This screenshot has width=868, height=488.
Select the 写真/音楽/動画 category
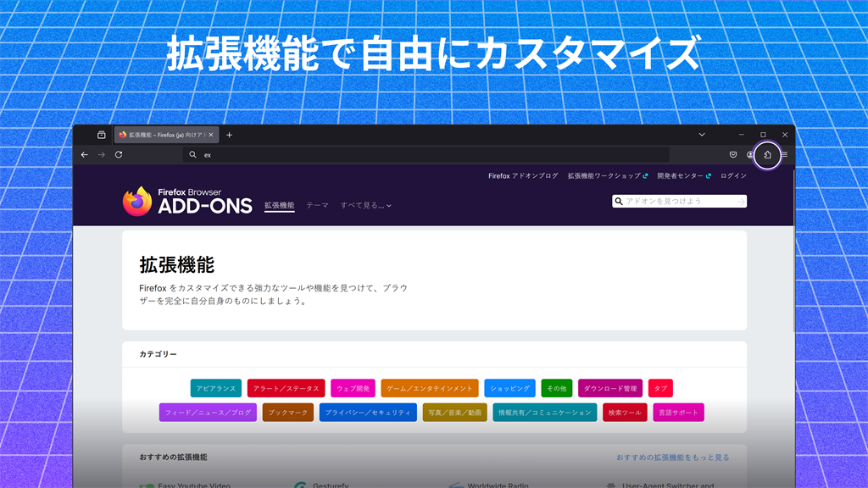[x=454, y=413]
